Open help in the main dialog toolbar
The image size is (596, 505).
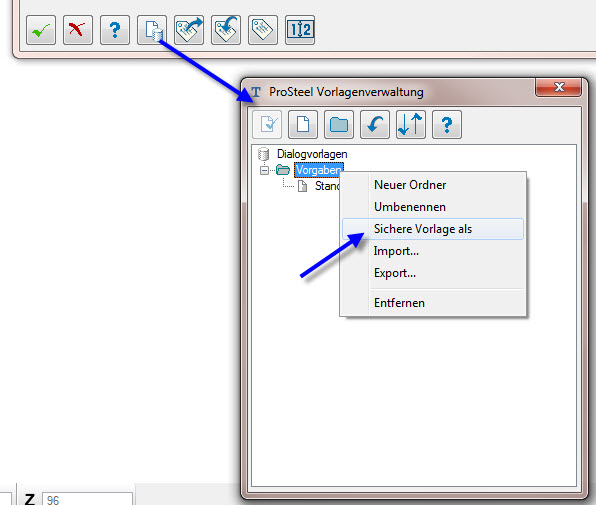pyautogui.click(x=115, y=30)
